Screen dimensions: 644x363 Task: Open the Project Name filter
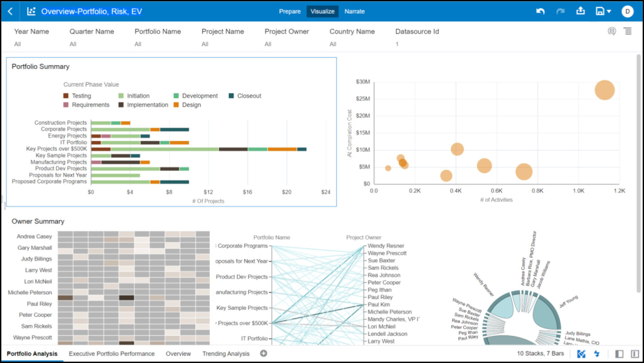(223, 37)
